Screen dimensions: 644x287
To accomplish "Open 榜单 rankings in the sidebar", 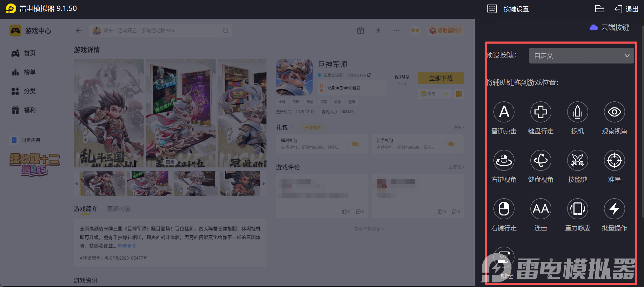I will point(24,72).
